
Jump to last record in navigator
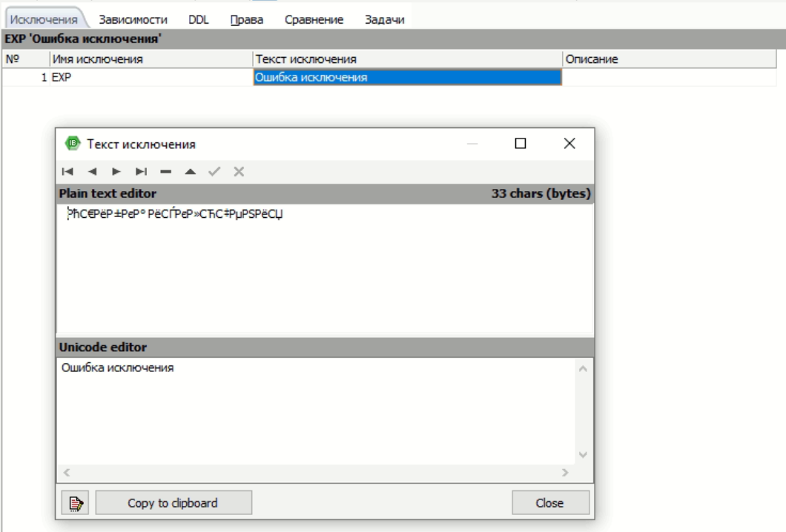coord(140,172)
